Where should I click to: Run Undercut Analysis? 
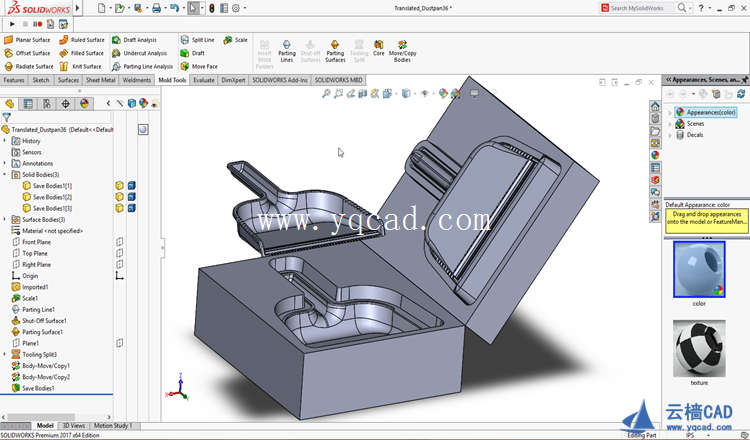coord(140,54)
